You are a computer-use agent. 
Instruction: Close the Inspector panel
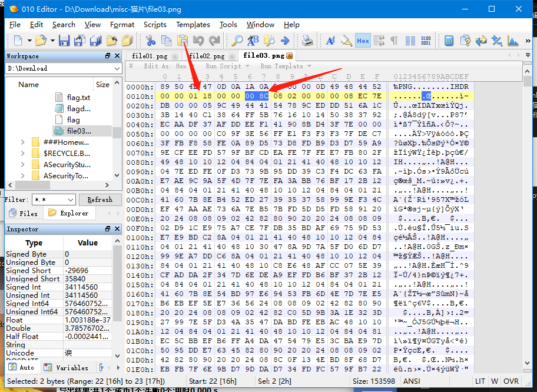point(117,229)
